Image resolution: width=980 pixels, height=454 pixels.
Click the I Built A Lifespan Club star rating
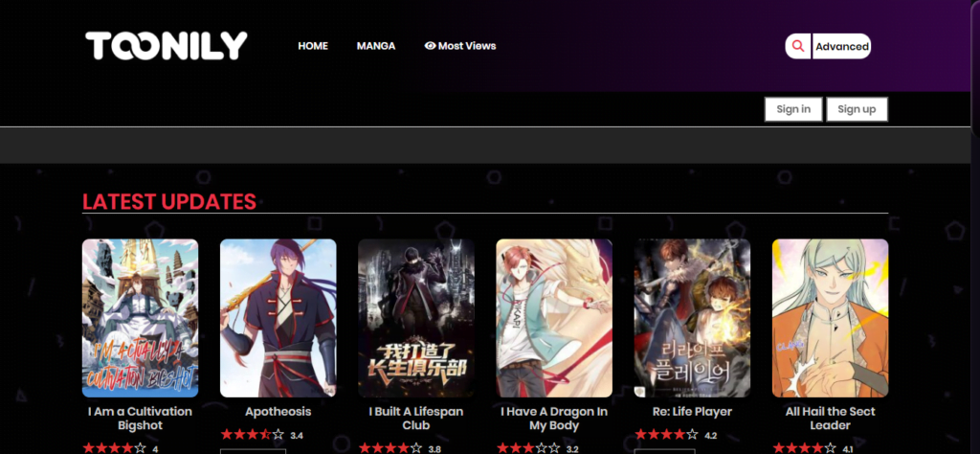click(390, 448)
